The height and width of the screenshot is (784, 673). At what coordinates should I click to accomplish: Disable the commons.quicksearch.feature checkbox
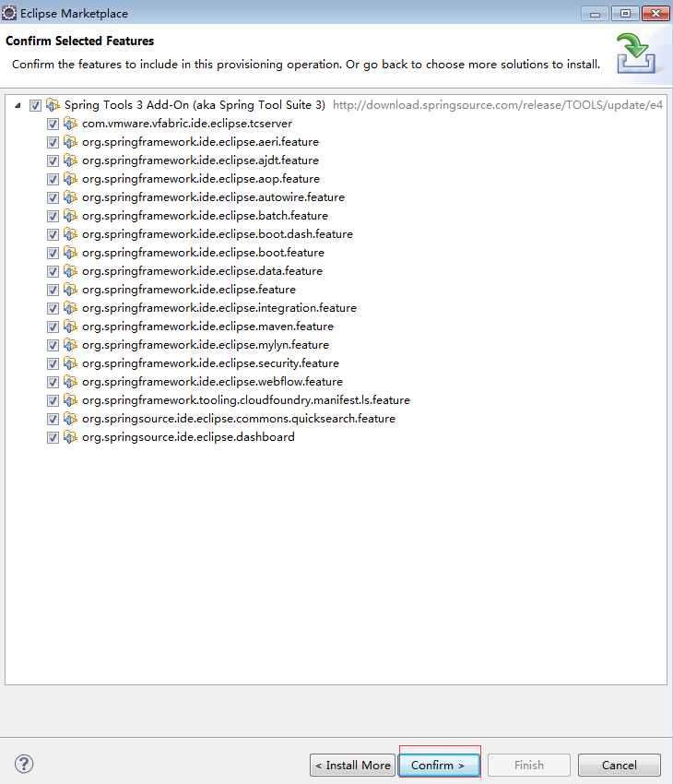[53, 420]
